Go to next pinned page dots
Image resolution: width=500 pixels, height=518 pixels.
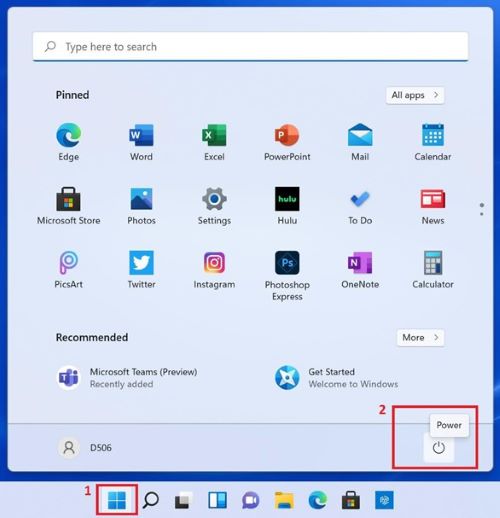pyautogui.click(x=482, y=209)
